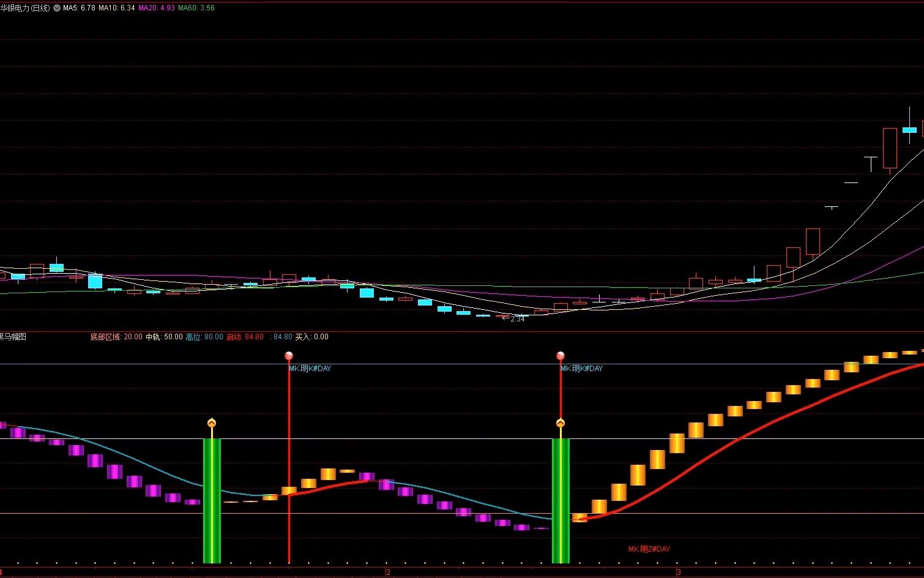This screenshot has height=578, width=924.
Task: Click the 底部区域: 20.00 value label
Action: [116, 337]
